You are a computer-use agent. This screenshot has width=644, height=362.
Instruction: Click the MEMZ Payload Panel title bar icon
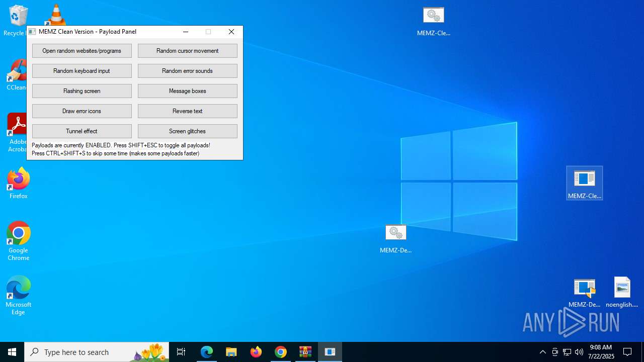coord(32,32)
